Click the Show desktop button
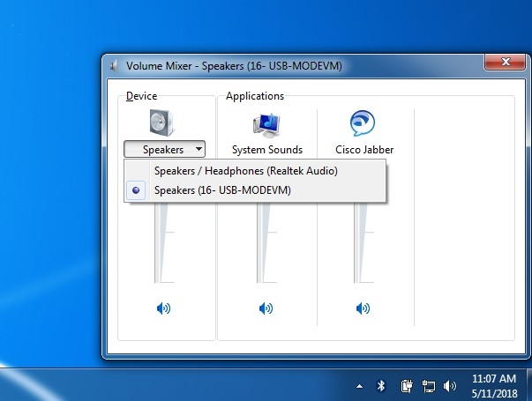532x401 pixels. tap(529, 385)
